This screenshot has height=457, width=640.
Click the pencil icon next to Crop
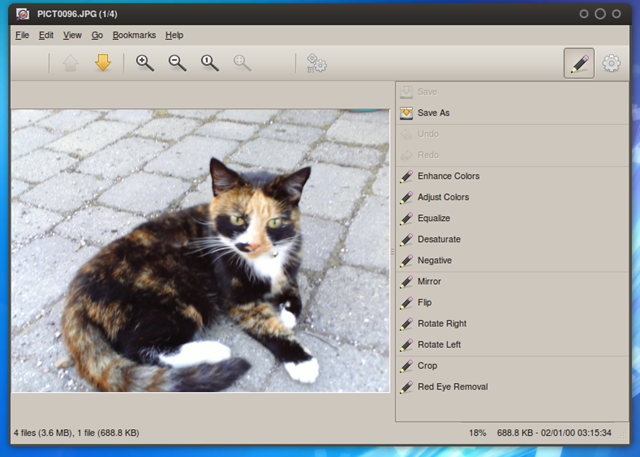pos(406,366)
